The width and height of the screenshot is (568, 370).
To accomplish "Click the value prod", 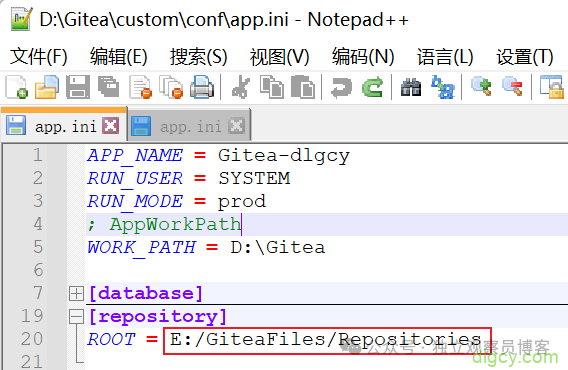I will 242,202.
